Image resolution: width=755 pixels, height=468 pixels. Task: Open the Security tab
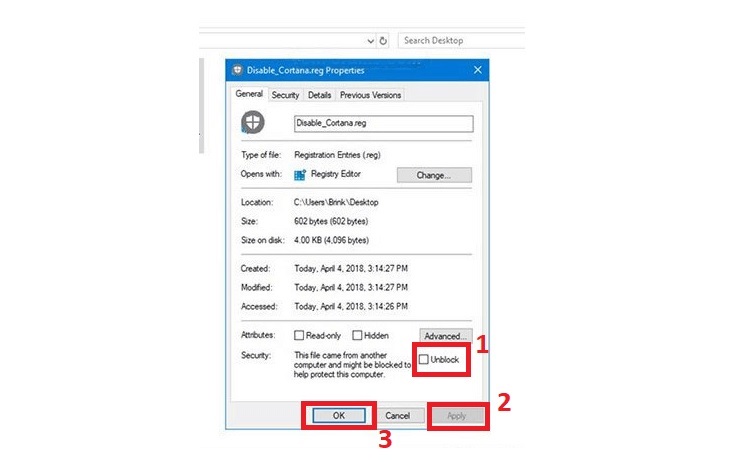(285, 95)
